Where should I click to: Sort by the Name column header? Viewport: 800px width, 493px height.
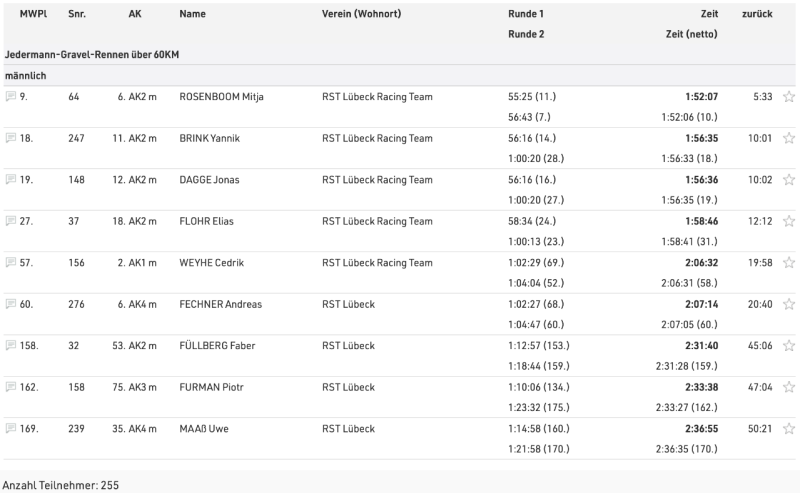coord(192,15)
